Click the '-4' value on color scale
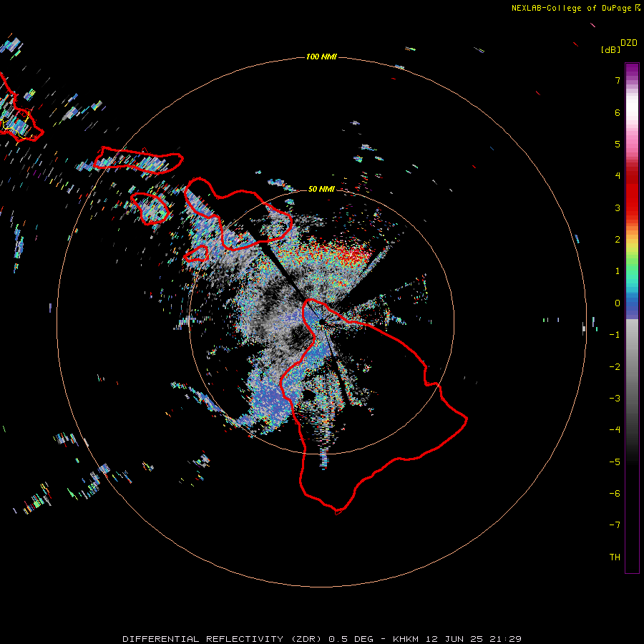The width and height of the screenshot is (644, 644). (615, 430)
